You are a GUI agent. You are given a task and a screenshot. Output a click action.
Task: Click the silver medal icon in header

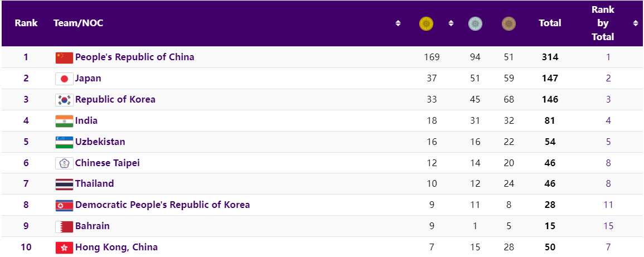475,23
